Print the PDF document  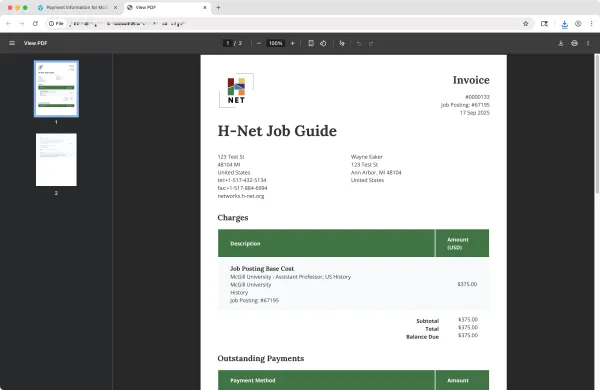[574, 43]
